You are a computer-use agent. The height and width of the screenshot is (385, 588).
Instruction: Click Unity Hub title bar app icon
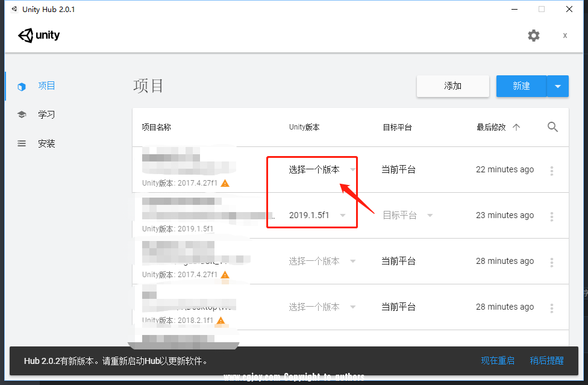click(14, 9)
